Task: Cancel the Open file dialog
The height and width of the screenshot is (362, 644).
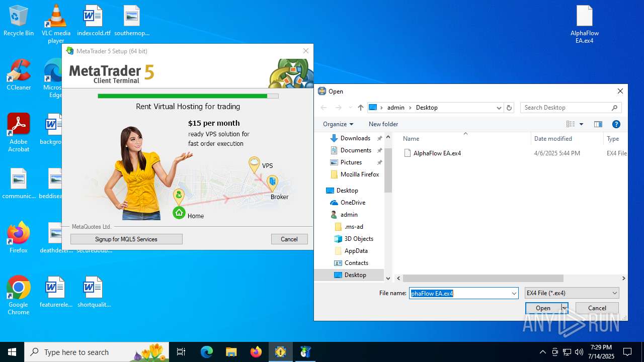Action: (x=597, y=308)
